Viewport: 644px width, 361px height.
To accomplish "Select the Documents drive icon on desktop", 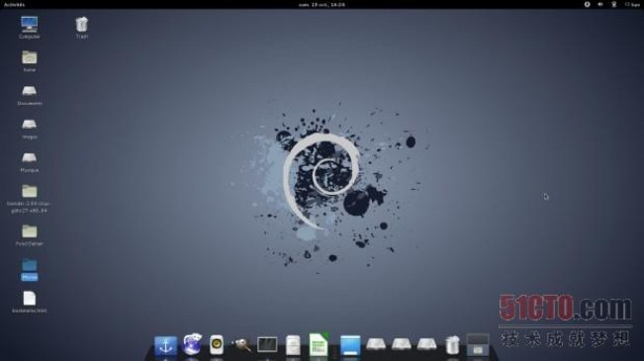I will 29,95.
